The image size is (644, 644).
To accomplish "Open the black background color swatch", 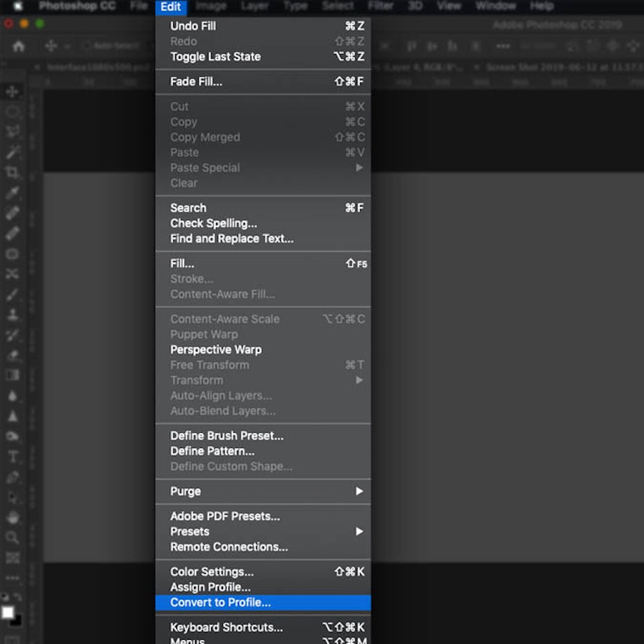I will 16,621.
